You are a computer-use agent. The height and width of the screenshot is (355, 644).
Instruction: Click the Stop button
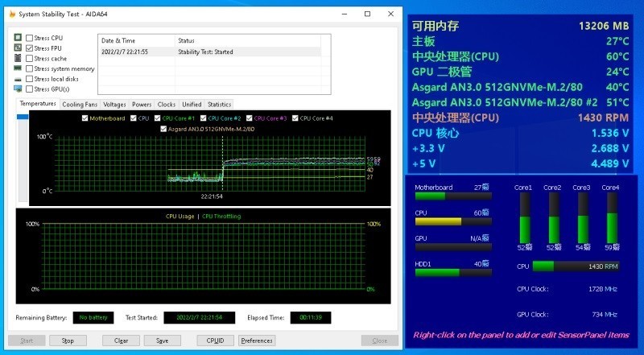[x=68, y=341]
